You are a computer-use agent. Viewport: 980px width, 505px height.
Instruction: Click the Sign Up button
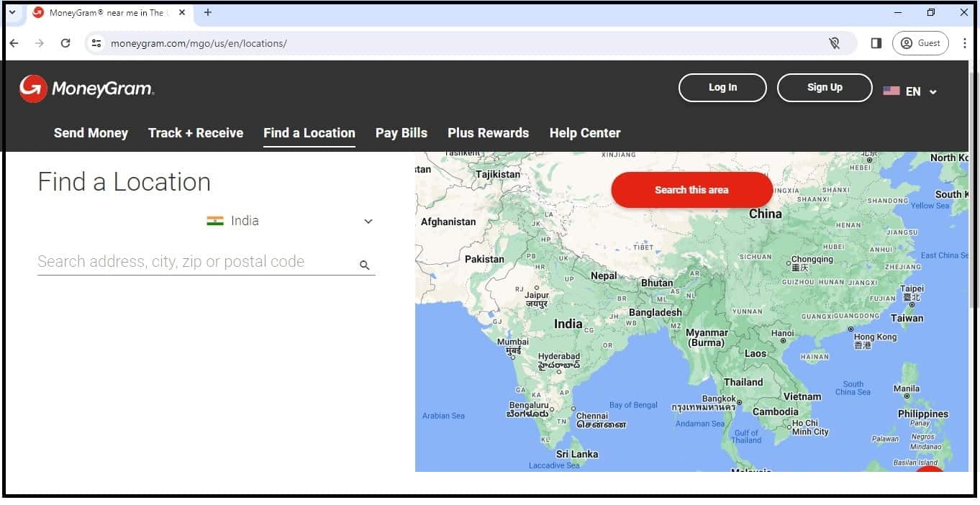click(x=825, y=88)
